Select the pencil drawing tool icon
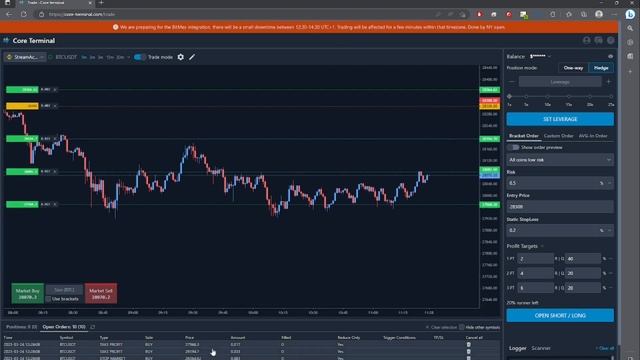The image size is (640, 360). [192, 57]
